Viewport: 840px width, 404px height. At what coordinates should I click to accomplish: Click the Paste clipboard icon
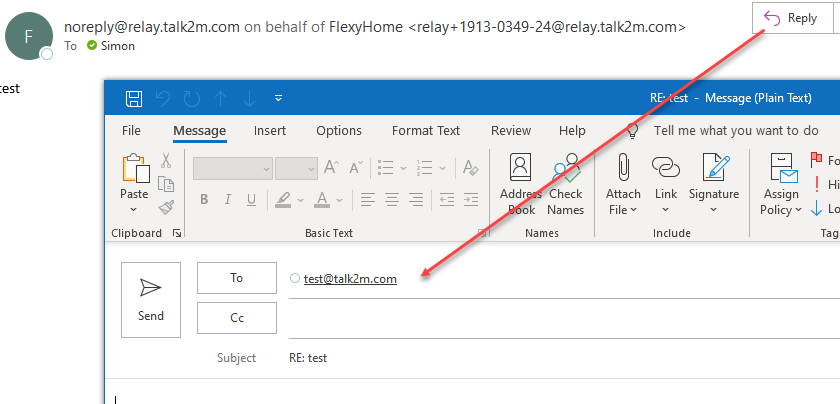(x=136, y=169)
